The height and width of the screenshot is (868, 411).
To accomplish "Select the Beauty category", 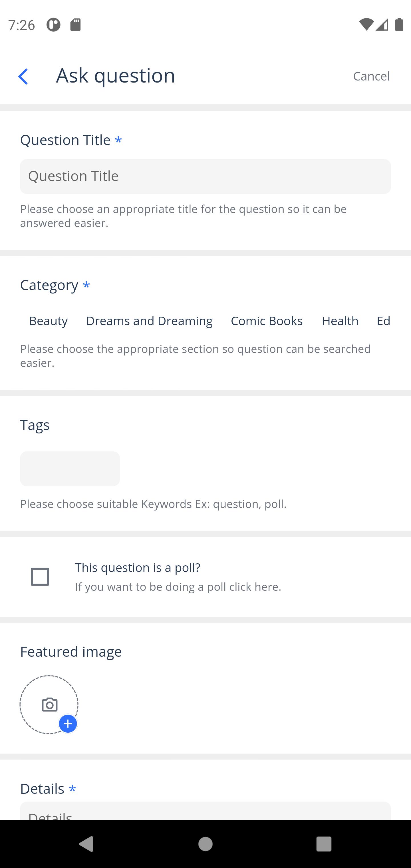I will (x=49, y=321).
